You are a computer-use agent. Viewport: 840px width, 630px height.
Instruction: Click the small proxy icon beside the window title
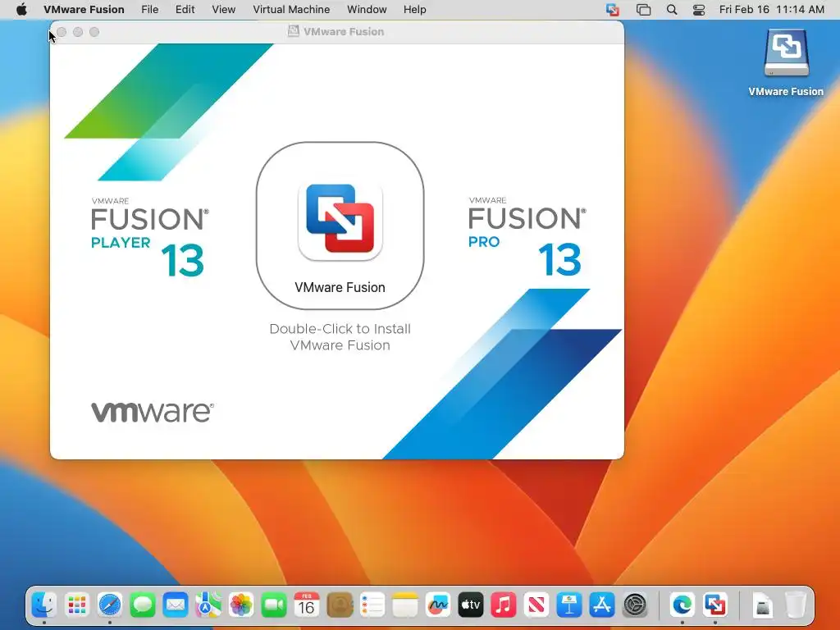(293, 31)
